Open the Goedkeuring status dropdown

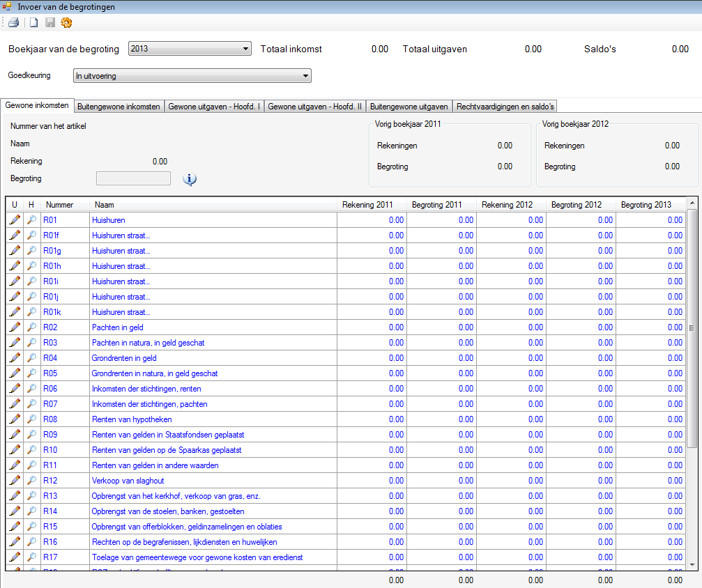coord(192,76)
